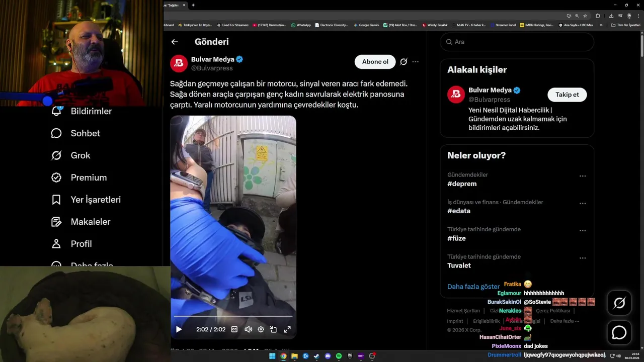Open the Erişilebilirlik footer link
This screenshot has width=644, height=362.
[487, 321]
